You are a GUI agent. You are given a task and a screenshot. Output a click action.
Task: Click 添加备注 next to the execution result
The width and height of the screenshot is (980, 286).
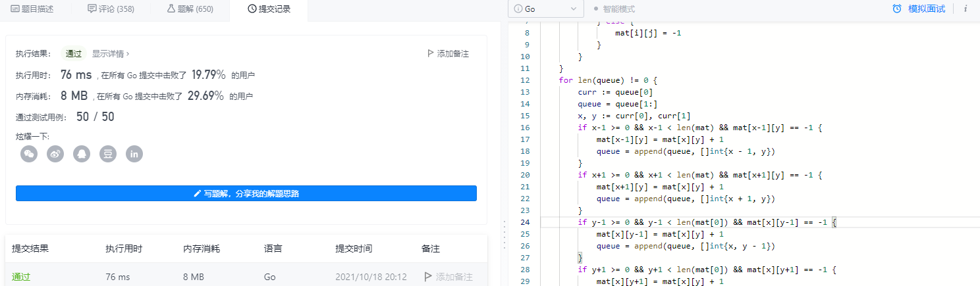452,54
